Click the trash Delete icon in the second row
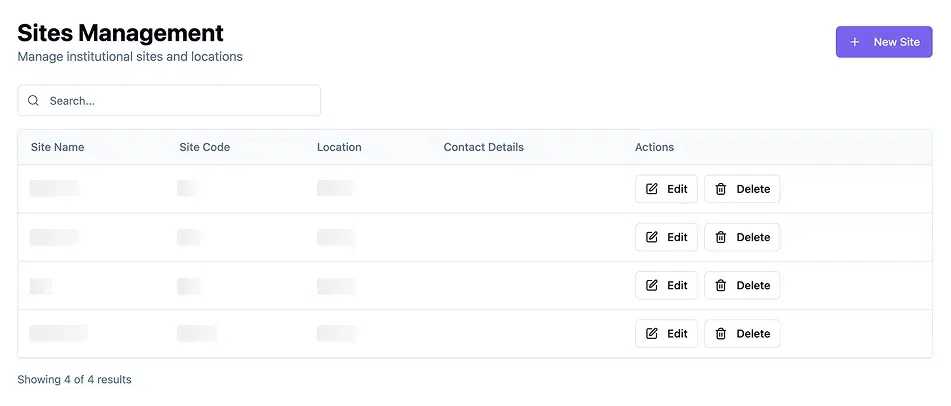Screen dimensions: 951x406 click(x=721, y=237)
